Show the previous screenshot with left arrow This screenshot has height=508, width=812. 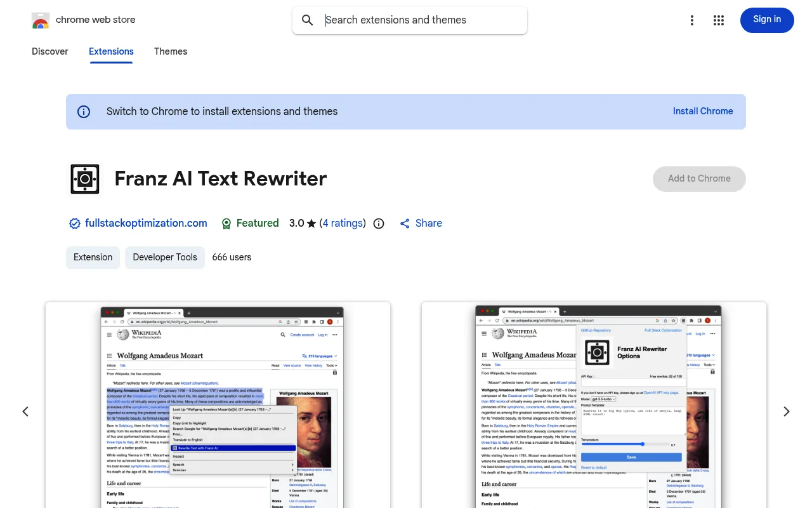[25, 411]
